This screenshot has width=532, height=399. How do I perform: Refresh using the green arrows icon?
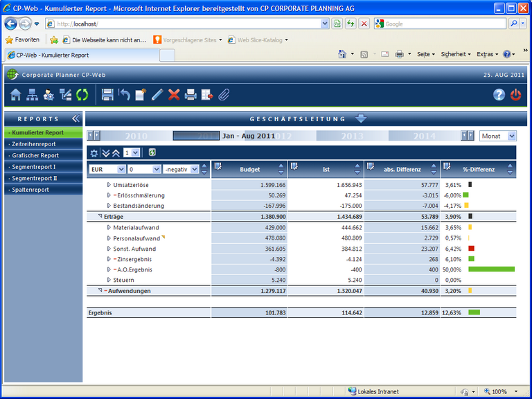click(82, 95)
